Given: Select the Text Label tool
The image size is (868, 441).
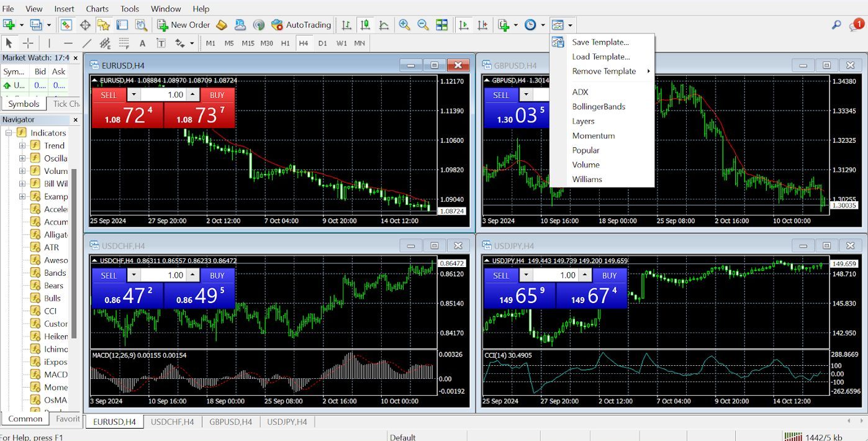Looking at the screenshot, I should pos(161,43).
